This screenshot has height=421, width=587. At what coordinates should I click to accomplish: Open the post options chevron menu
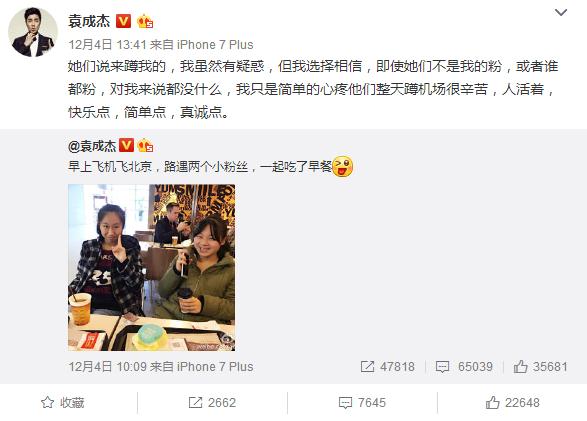click(x=560, y=13)
